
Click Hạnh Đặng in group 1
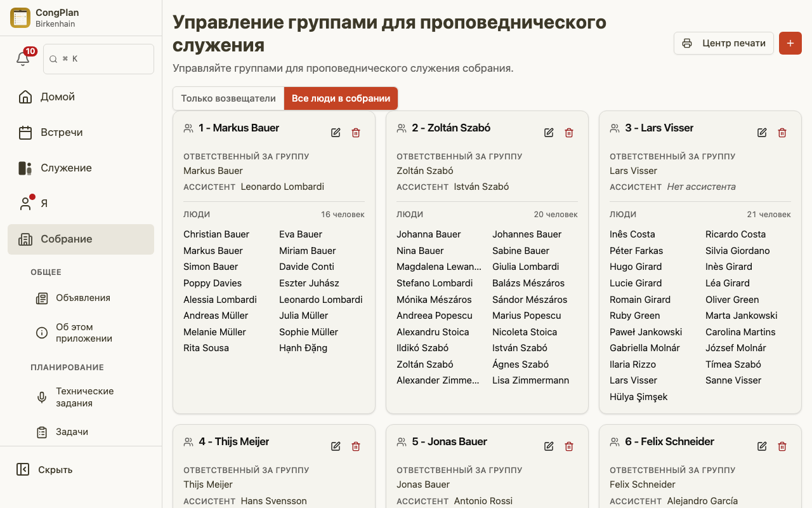303,348
